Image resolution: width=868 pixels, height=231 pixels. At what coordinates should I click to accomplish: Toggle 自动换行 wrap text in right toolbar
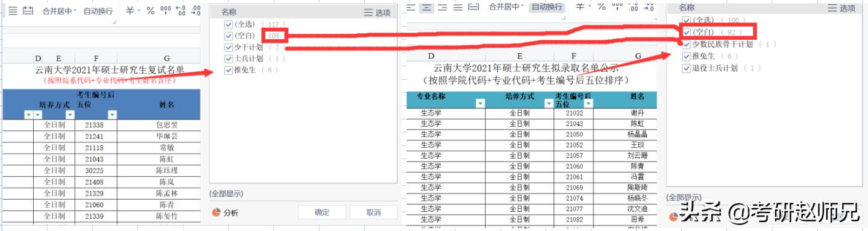tap(547, 7)
